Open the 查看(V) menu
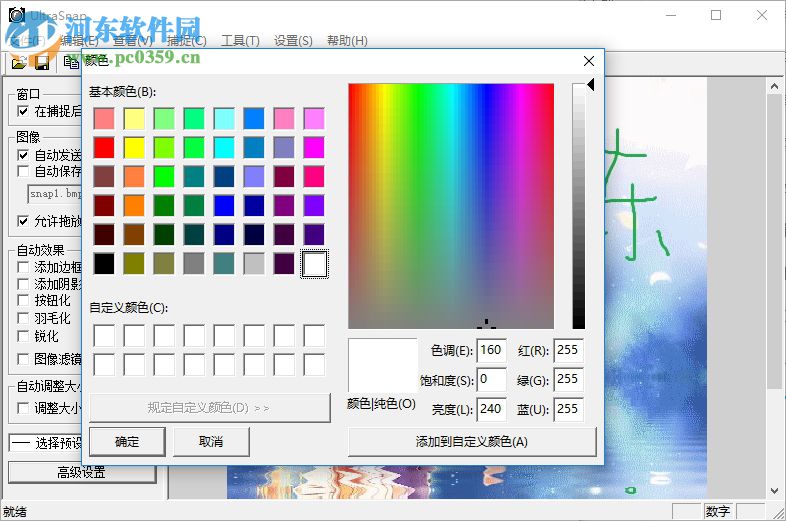The height and width of the screenshot is (521, 786). pos(133,41)
